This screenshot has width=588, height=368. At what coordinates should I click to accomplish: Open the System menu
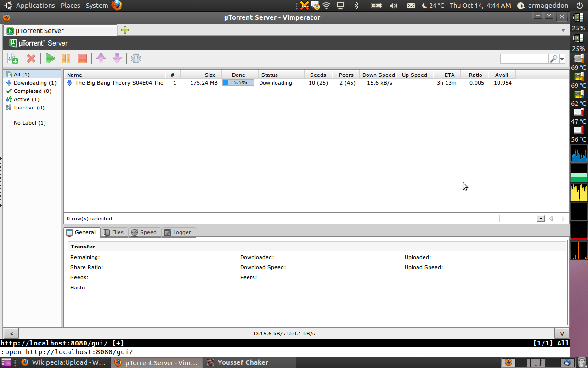pos(97,6)
